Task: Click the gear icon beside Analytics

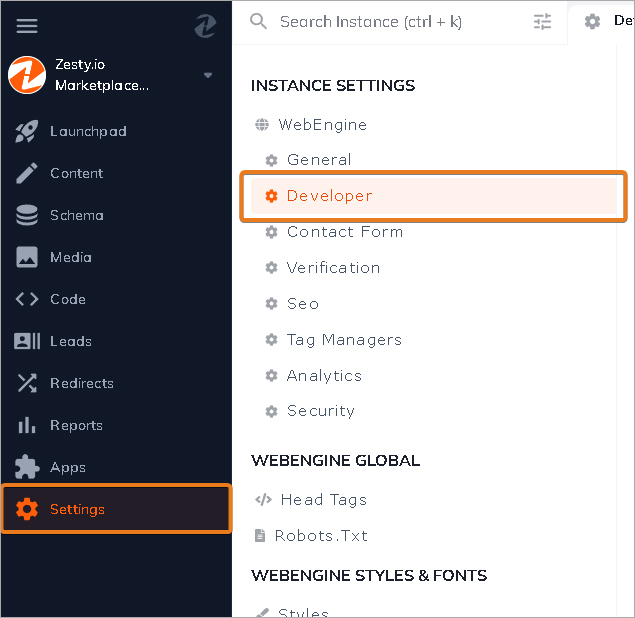Action: (x=271, y=376)
